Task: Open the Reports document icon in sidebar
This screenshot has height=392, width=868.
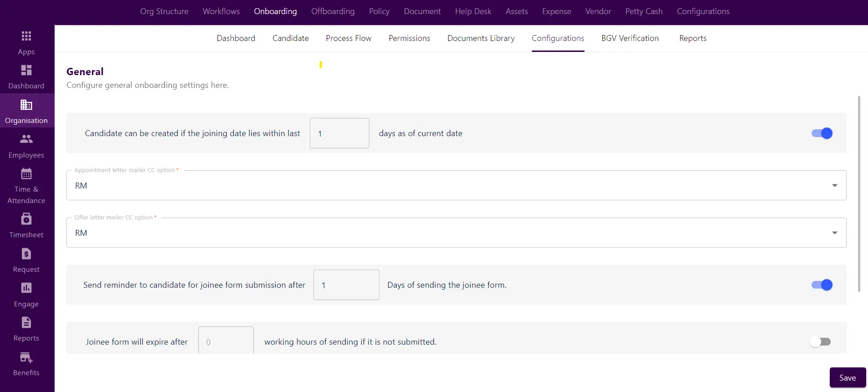Action: click(26, 322)
